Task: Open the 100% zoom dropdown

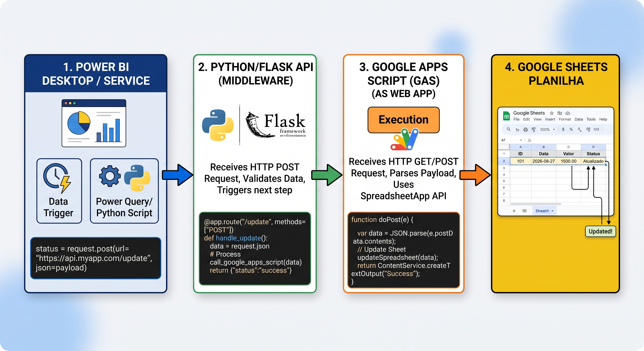Action: pos(547,129)
